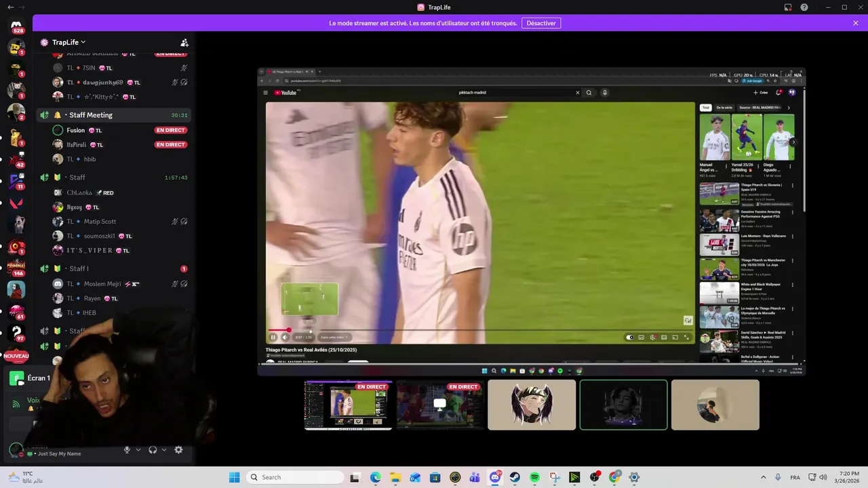Select anime avatar participant tile
Viewport: 868px width, 488px height.
point(532,405)
